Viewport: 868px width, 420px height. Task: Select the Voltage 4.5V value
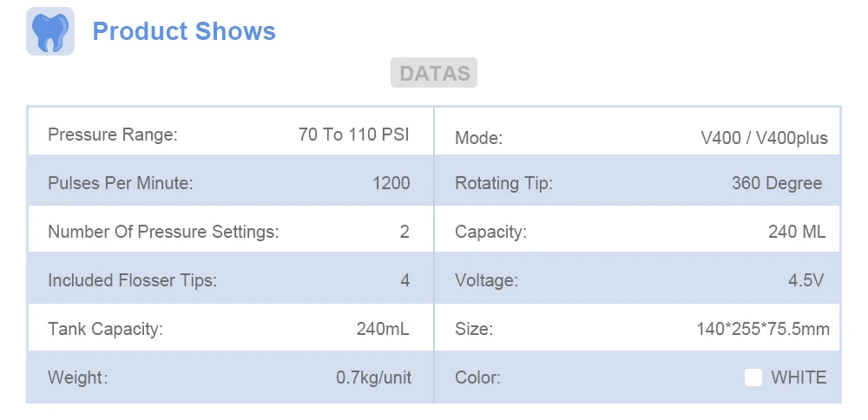806,280
